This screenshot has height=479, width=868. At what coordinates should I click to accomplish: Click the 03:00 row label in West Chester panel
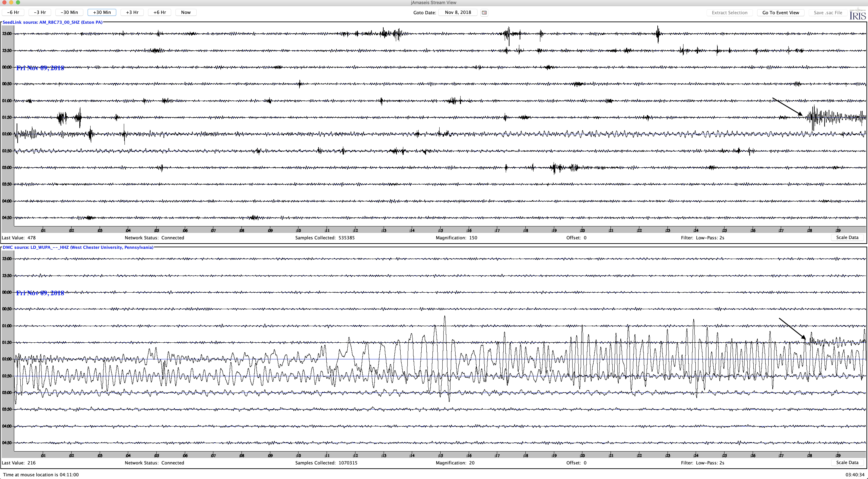7,392
